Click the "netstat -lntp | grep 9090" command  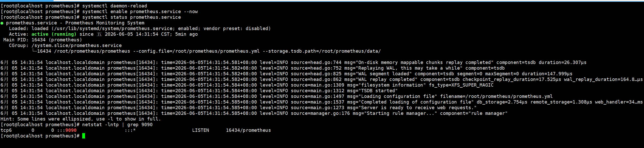click(117, 125)
